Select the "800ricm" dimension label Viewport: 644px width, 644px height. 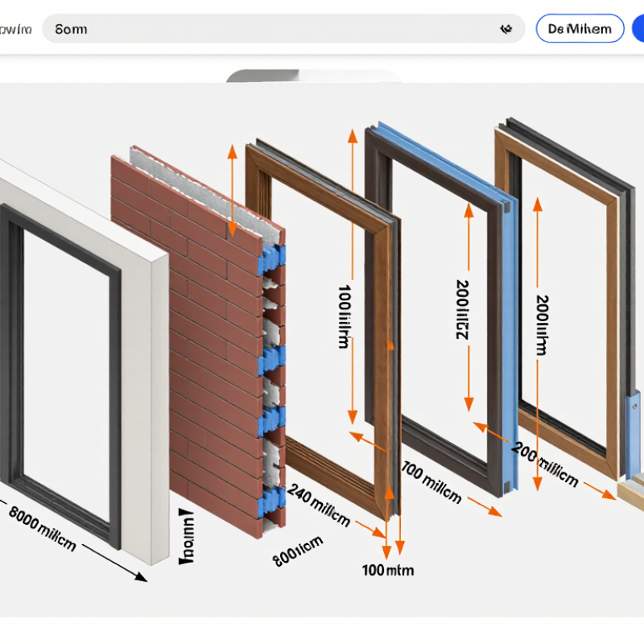point(298,551)
